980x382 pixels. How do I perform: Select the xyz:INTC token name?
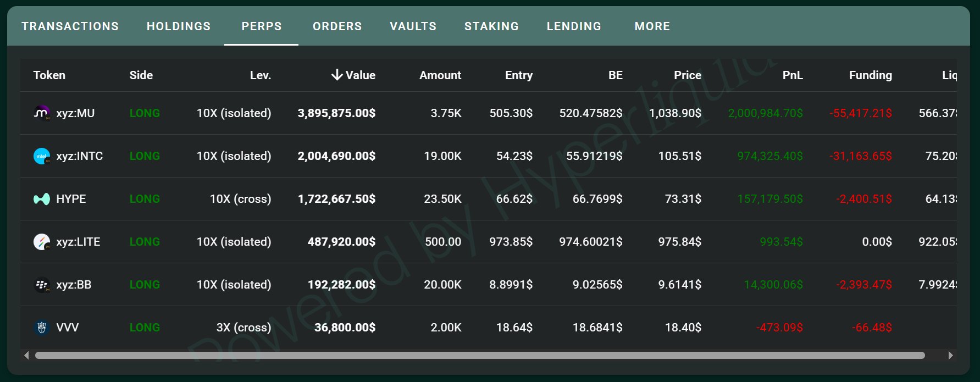point(80,156)
